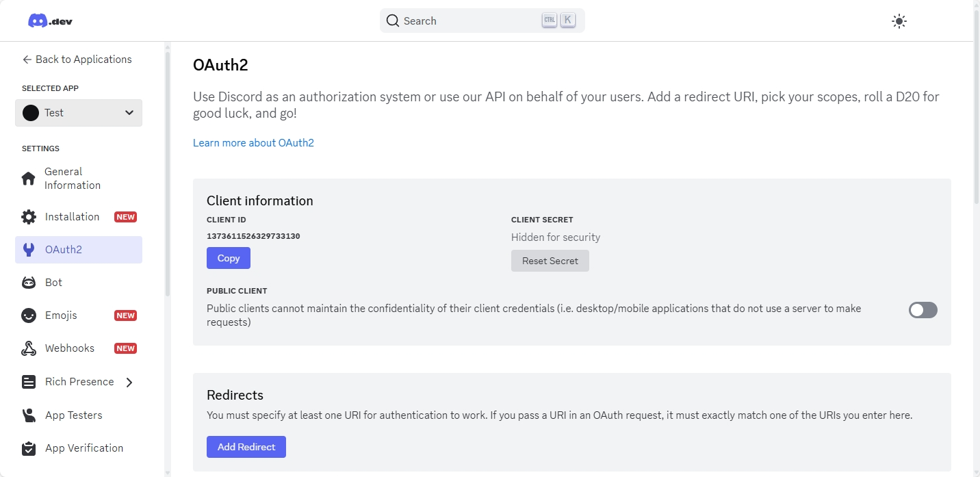
Task: Click into the Search field
Action: pyautogui.click(x=482, y=21)
